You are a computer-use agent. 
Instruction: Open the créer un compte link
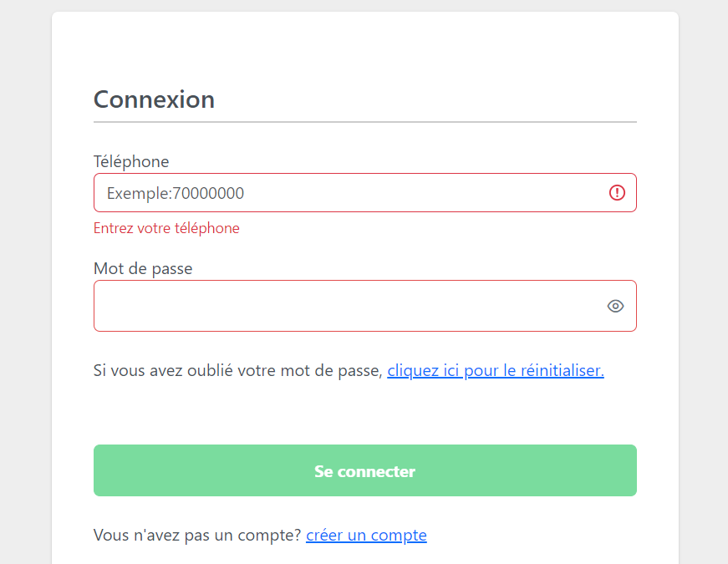tap(366, 536)
